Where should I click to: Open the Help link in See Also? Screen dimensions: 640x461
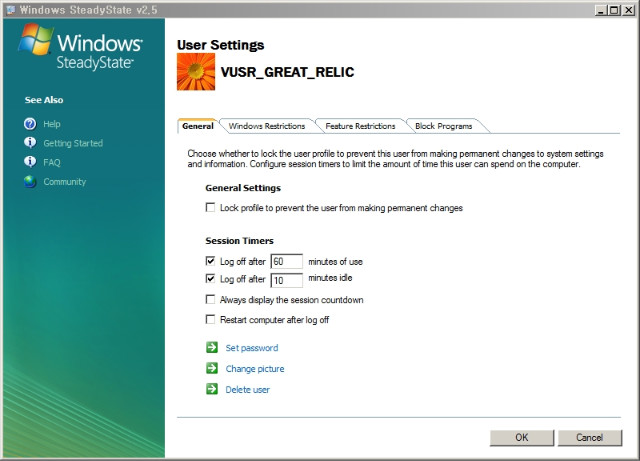[52, 124]
